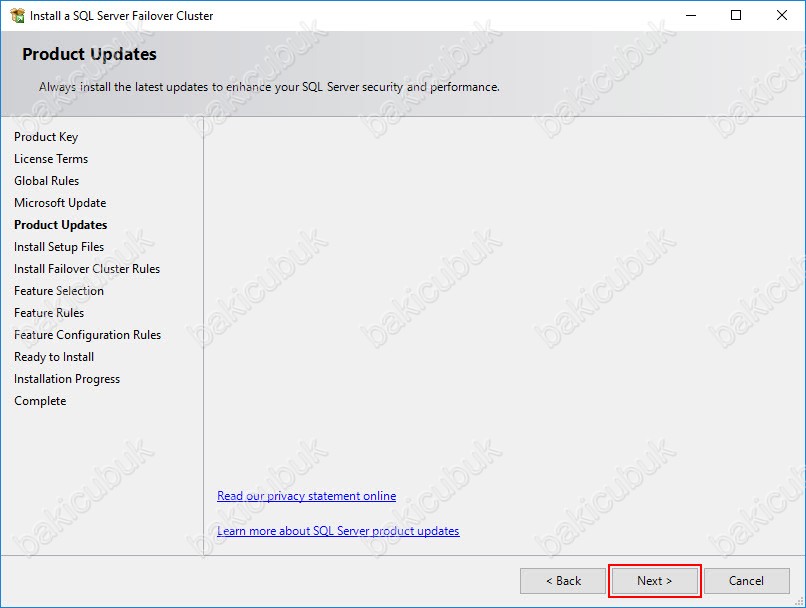Select the Install Setup Files step

tap(59, 247)
